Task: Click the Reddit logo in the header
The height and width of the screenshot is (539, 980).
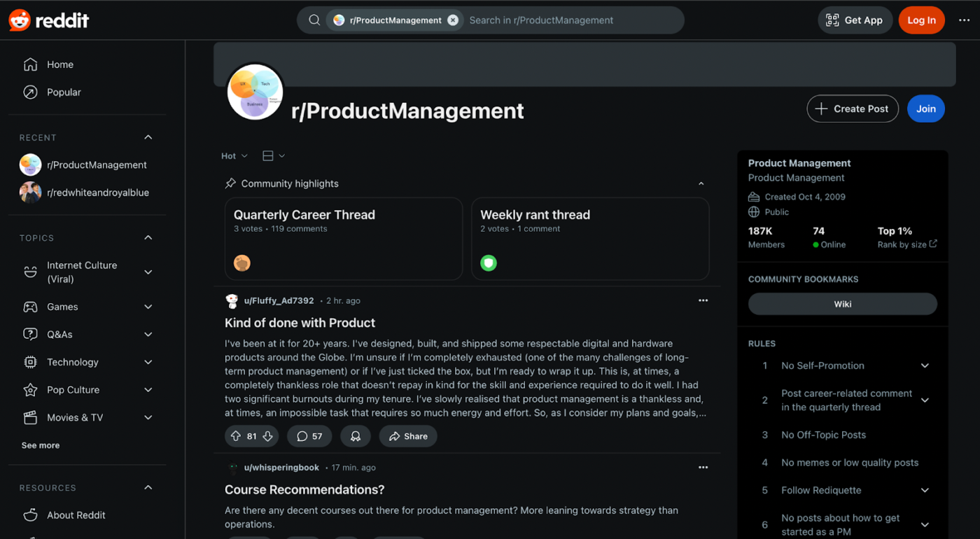Action: pos(49,20)
